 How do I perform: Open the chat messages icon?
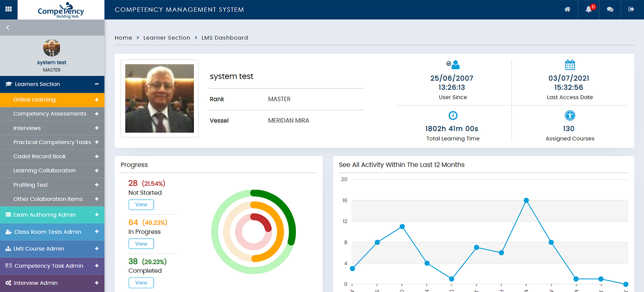click(610, 9)
